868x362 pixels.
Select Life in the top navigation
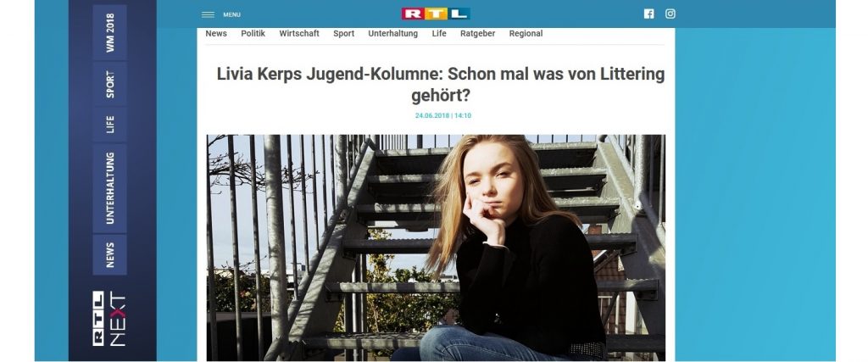439,33
